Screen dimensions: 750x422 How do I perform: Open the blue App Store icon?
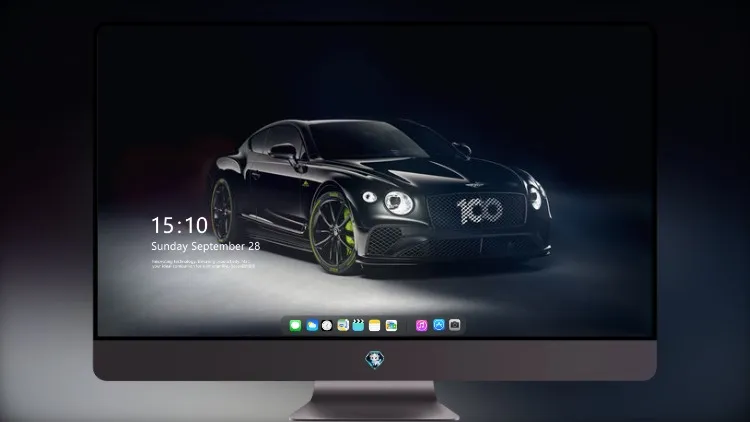(x=439, y=325)
